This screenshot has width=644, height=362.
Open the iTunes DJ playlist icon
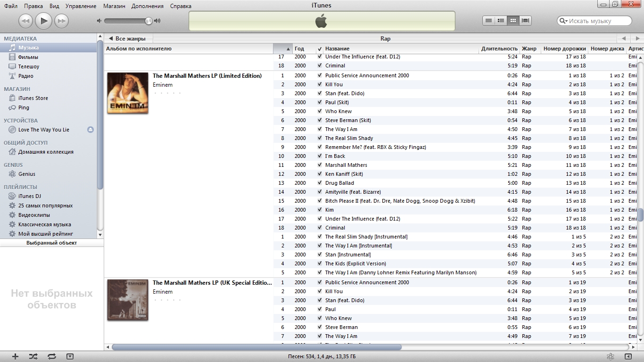pyautogui.click(x=12, y=196)
